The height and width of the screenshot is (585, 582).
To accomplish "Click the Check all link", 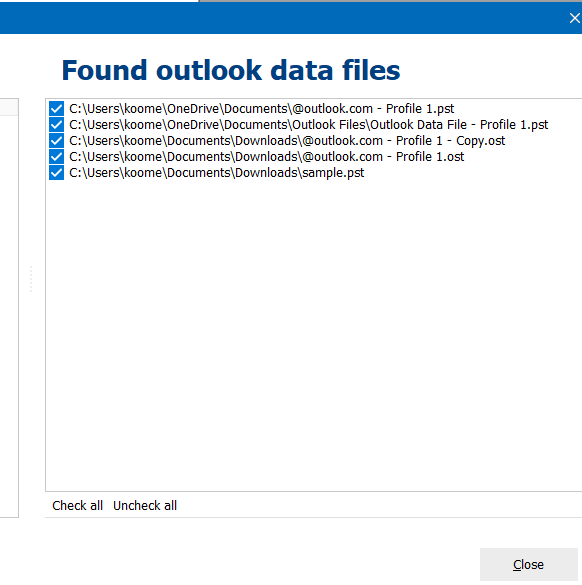I will click(77, 506).
